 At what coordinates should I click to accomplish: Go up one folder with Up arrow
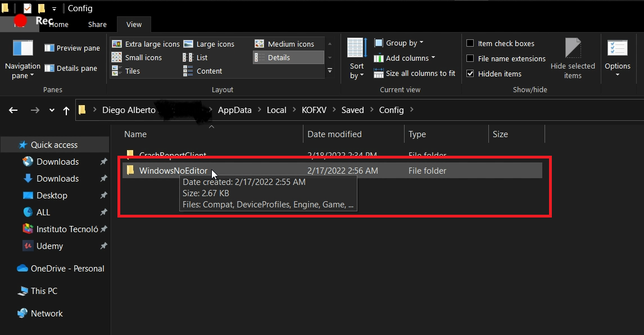66,111
